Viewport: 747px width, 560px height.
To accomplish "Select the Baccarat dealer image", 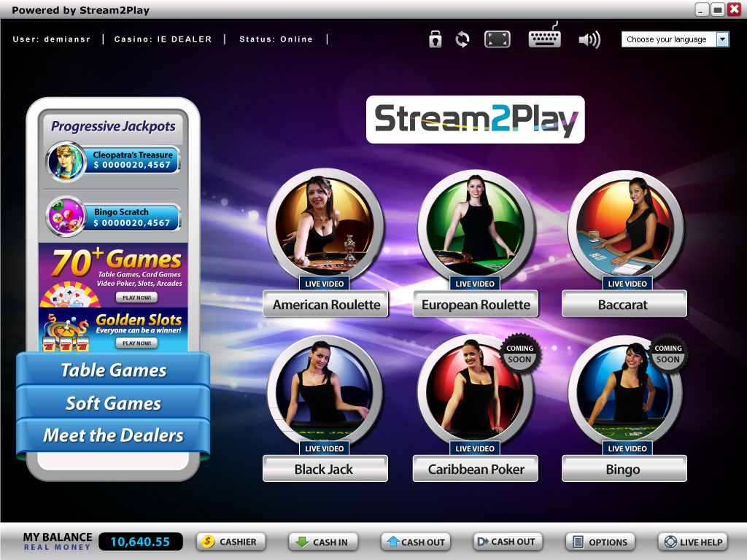I will point(626,226).
